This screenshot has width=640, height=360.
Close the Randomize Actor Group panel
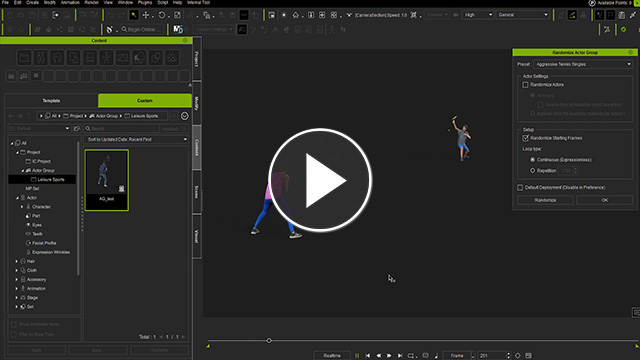(631, 52)
